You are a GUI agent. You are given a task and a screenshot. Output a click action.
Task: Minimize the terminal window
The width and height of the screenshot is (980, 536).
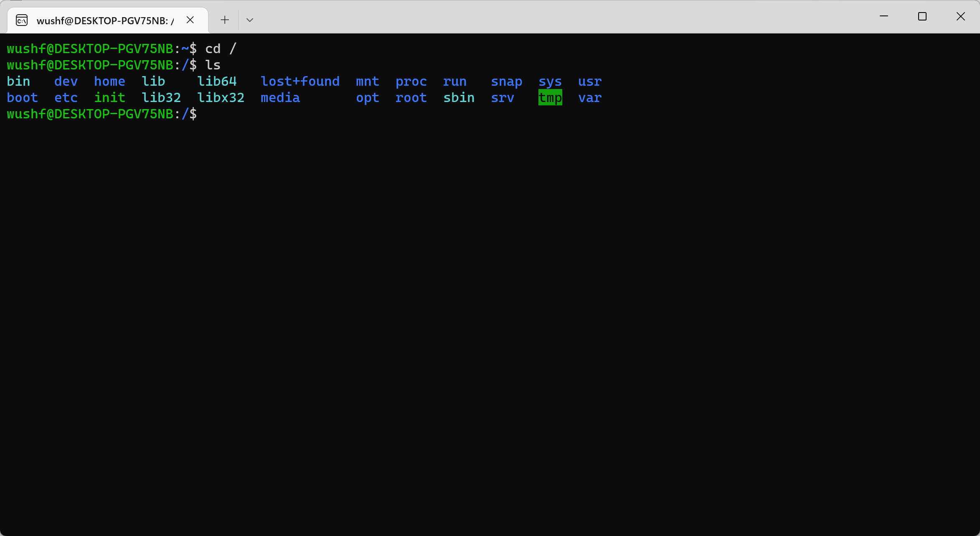884,16
